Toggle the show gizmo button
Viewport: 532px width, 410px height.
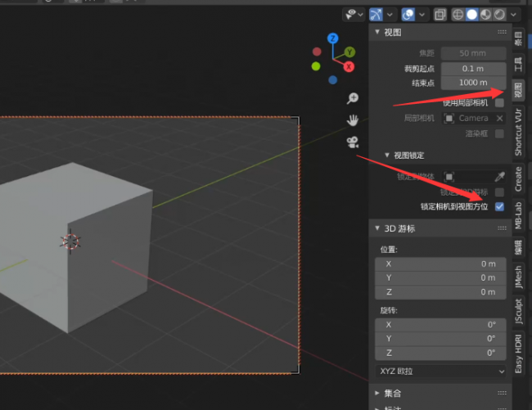pyautogui.click(x=376, y=15)
